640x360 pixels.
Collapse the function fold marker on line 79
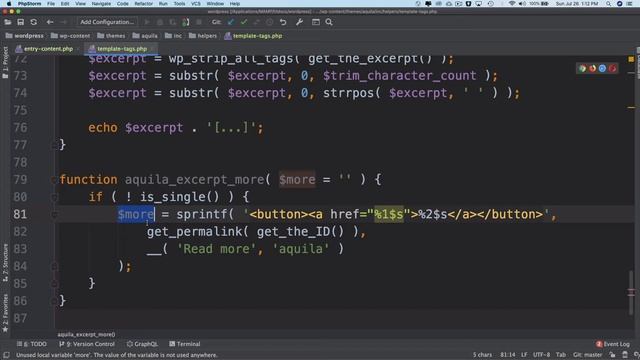tap(54, 180)
